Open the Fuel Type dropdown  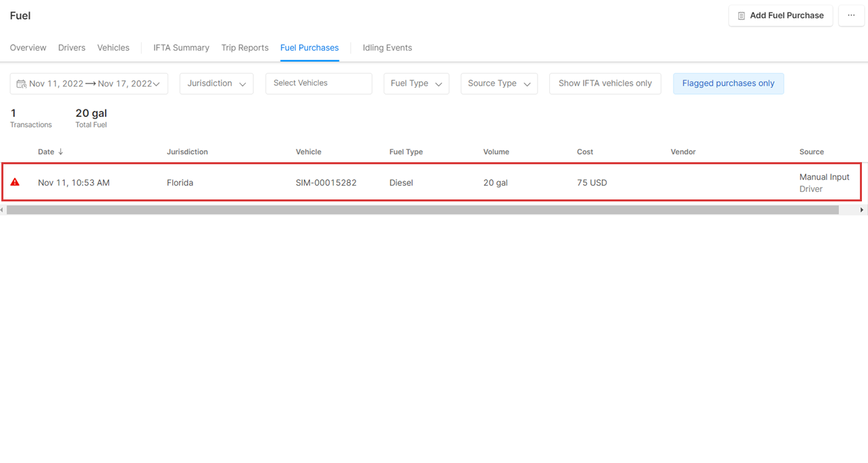pos(416,84)
